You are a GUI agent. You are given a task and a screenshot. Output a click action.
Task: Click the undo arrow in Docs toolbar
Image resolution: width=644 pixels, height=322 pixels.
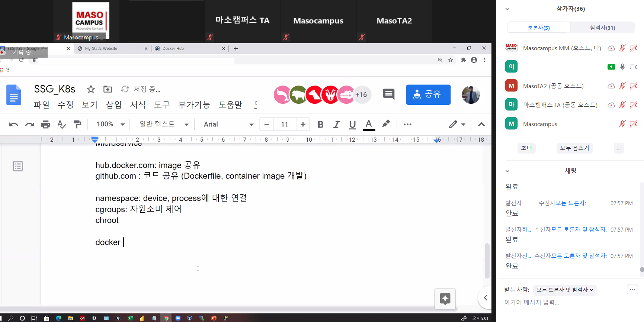pyautogui.click(x=13, y=125)
